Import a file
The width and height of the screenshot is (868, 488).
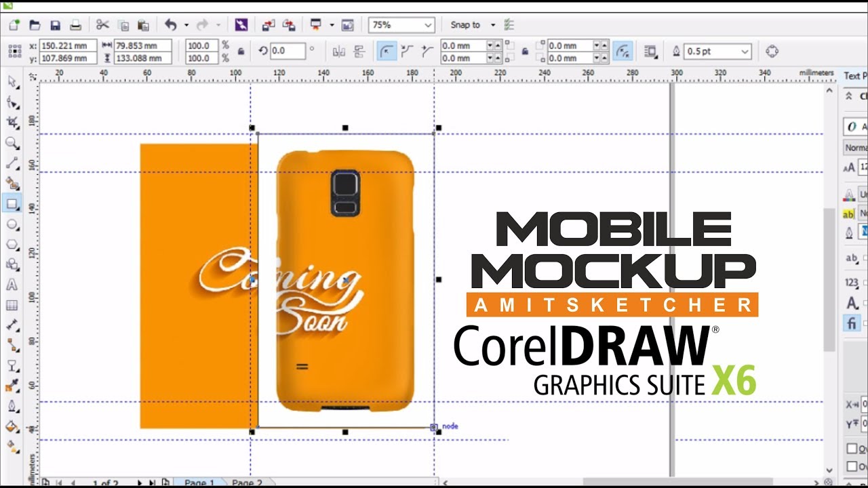pos(269,25)
